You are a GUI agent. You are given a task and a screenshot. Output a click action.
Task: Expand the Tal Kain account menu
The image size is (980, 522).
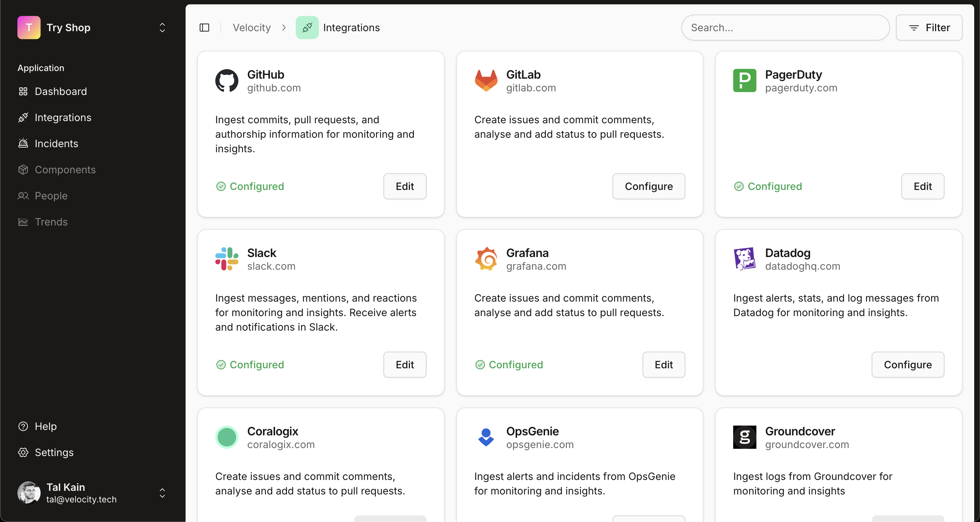[162, 493]
